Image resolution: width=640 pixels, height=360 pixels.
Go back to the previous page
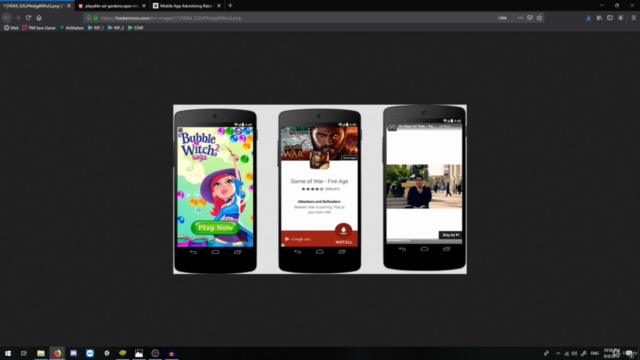click(x=7, y=18)
